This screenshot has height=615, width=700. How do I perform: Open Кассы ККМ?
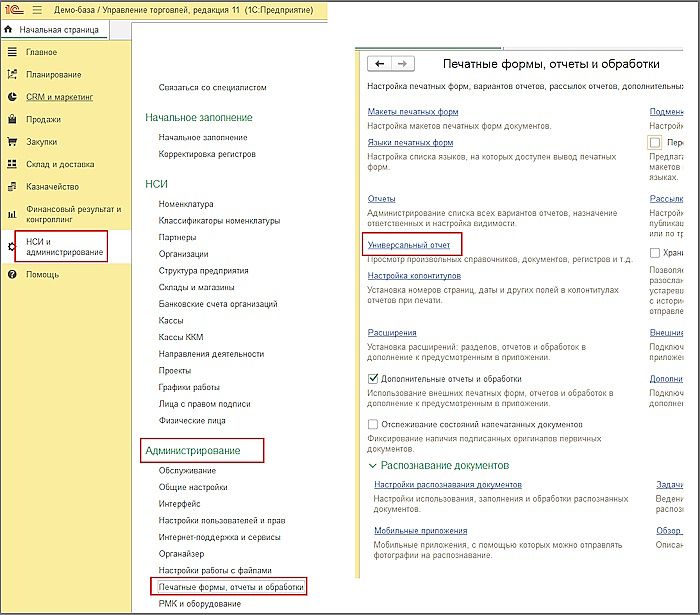[x=181, y=337]
